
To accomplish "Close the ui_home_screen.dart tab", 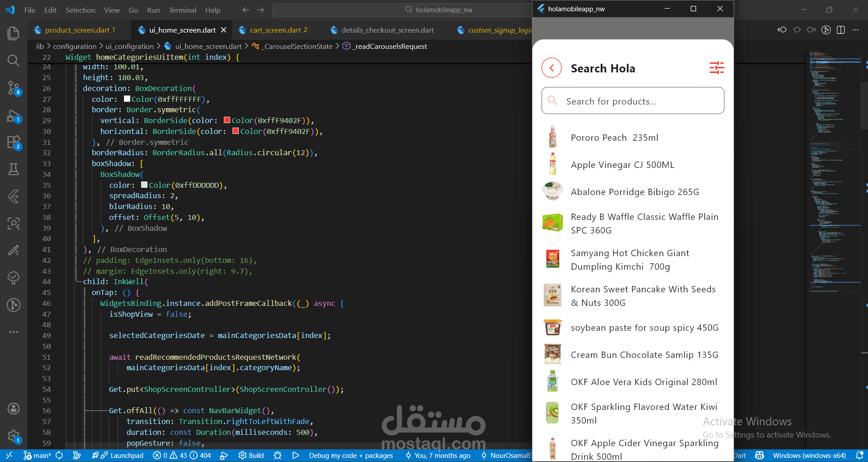I will (223, 30).
